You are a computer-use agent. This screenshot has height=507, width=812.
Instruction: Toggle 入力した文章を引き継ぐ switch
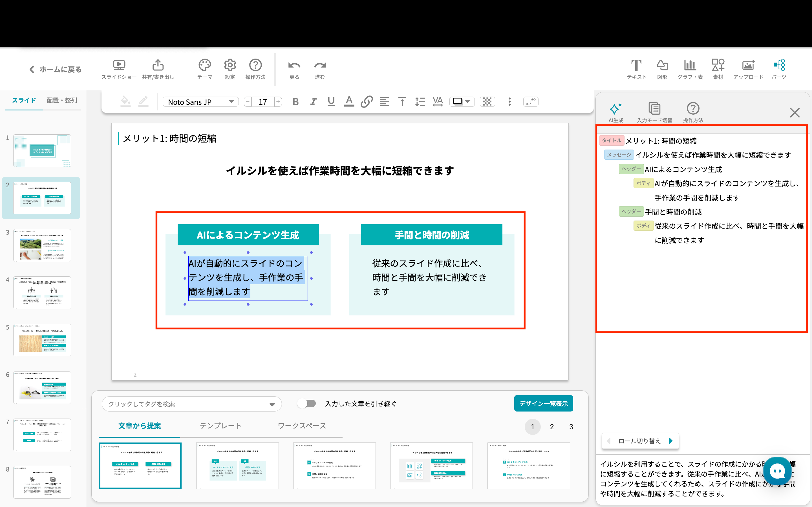click(x=307, y=403)
